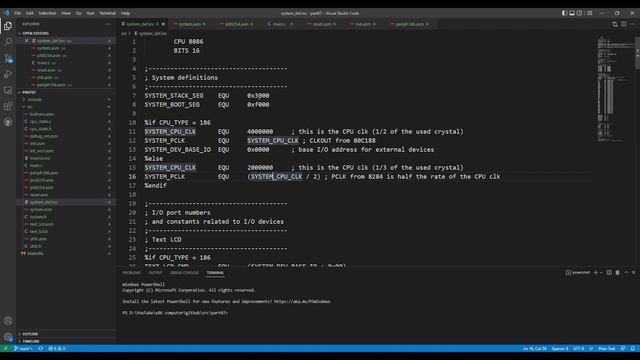This screenshot has height=360, width=640.
Task: Open the GitHub icon in activity bar
Action: click(8, 122)
